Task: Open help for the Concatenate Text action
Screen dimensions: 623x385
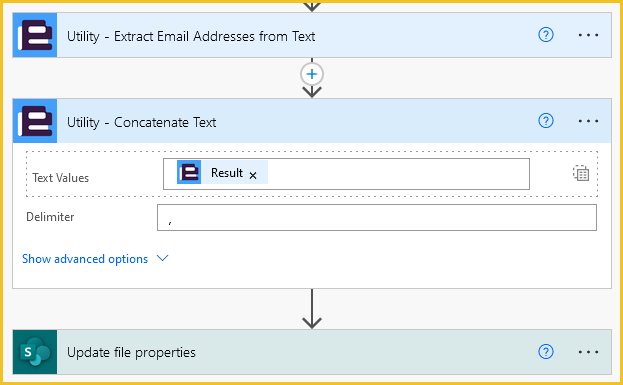Action: [x=546, y=120]
